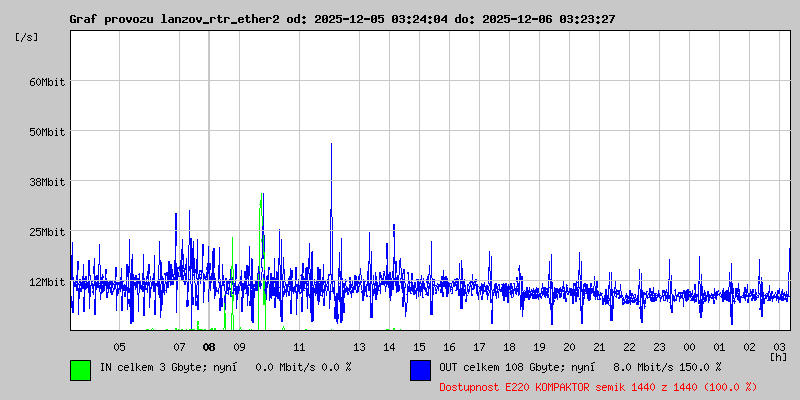
Task: Click the green IN legend color swatch
Action: pyautogui.click(x=80, y=370)
